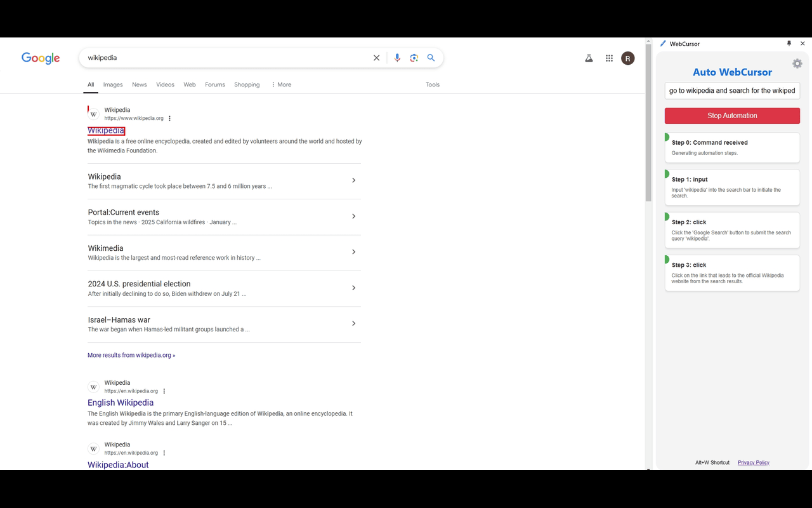Image resolution: width=812 pixels, height=508 pixels.
Task: Click the https://www.wikipedia.org URL text
Action: click(134, 119)
